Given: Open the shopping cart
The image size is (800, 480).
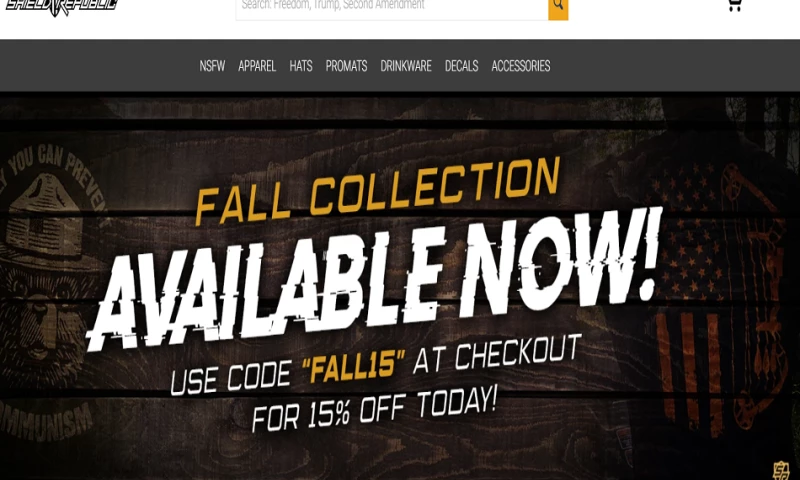Looking at the screenshot, I should pos(734,6).
